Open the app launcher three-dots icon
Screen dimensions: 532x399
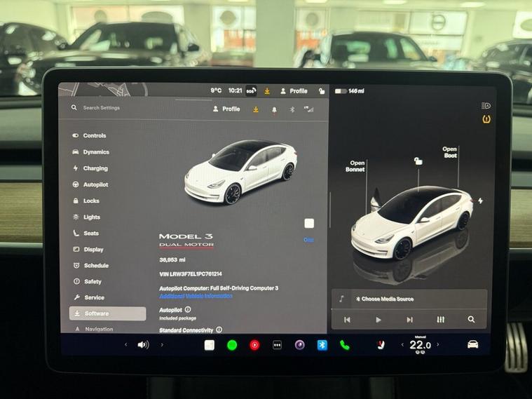(x=277, y=345)
